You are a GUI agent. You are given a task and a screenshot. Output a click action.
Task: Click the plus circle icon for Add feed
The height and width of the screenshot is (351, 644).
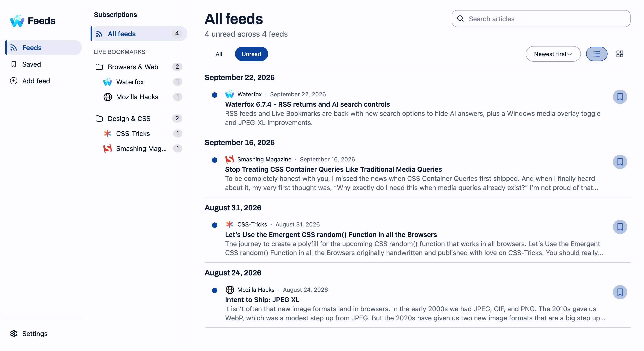pos(13,81)
